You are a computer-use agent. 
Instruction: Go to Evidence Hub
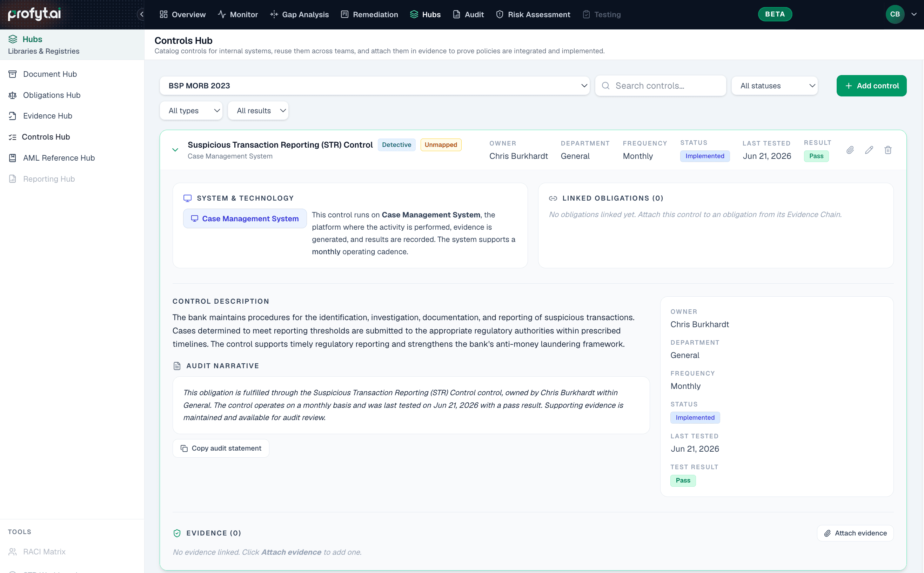point(47,116)
